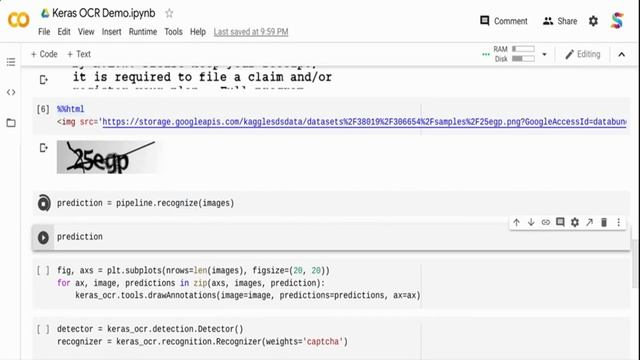The height and width of the screenshot is (360, 640).
Task: Toggle output of the text cell above
Action: pyautogui.click(x=44, y=80)
